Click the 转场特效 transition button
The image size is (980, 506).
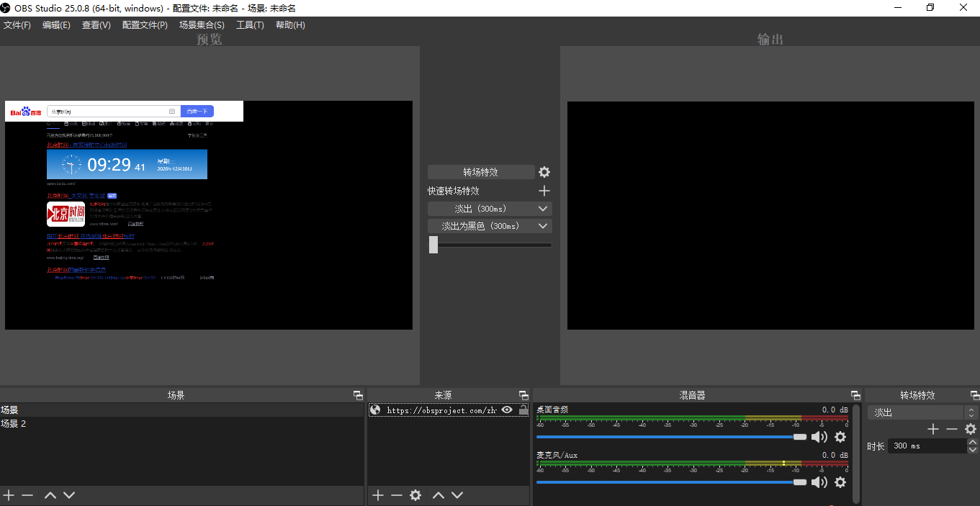coord(481,172)
